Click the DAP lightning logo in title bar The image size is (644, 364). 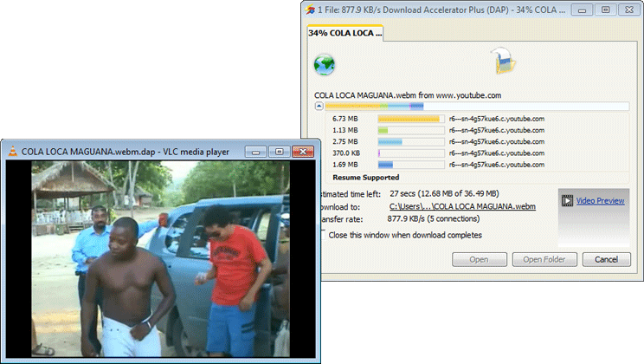tap(310, 10)
